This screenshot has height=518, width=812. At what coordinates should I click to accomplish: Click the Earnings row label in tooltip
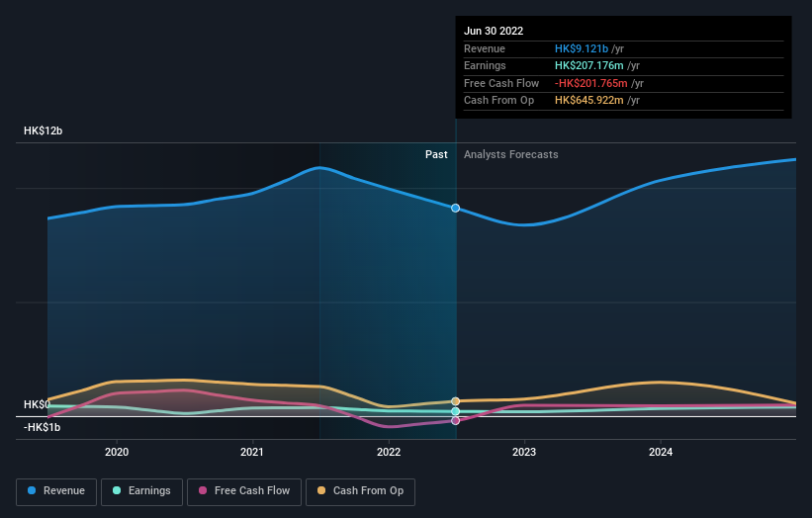485,65
